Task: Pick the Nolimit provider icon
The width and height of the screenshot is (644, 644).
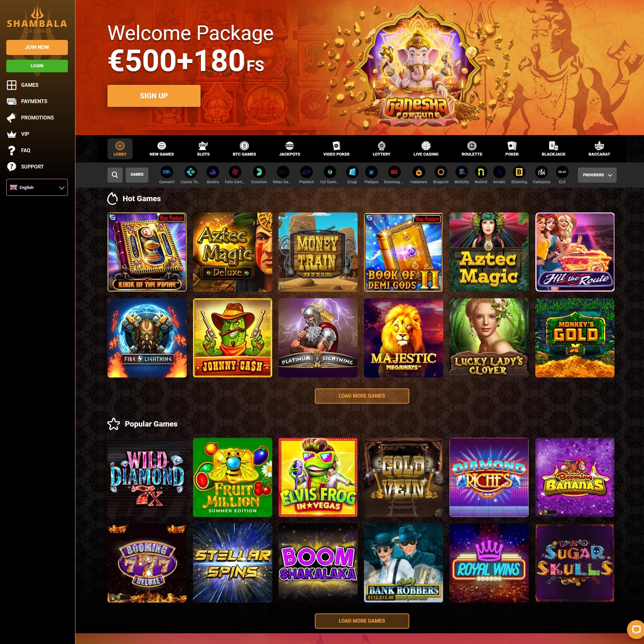Action: (481, 172)
